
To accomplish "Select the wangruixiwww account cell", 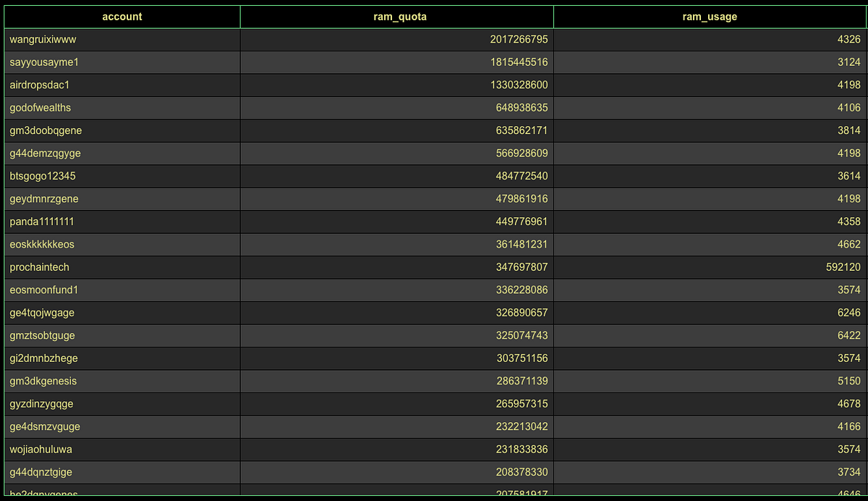I will (122, 40).
